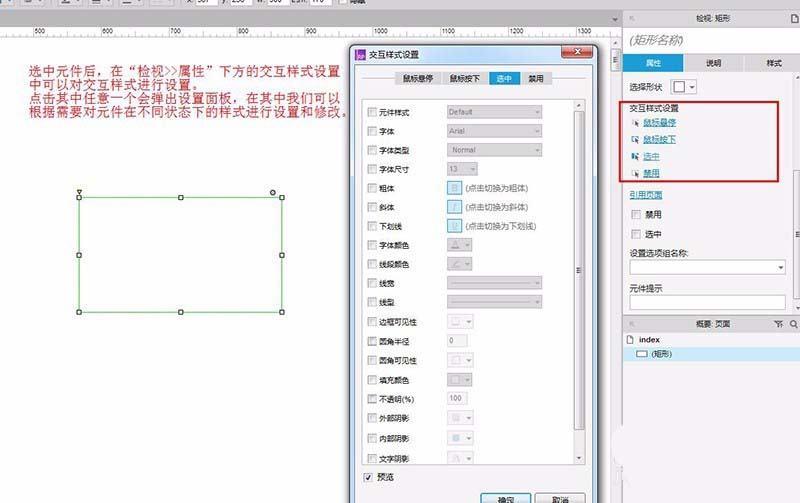Check 禁用 checkbox in properties panel
Viewport: 800px width, 503px height.
click(636, 214)
